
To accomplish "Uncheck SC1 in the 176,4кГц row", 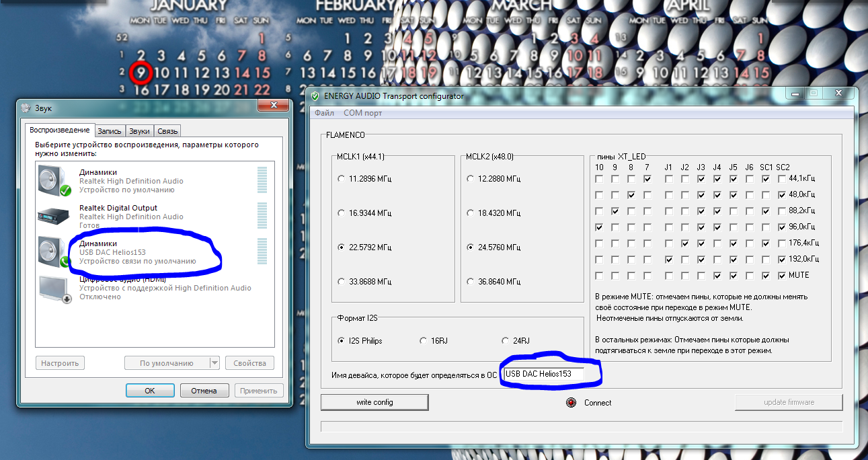I will (x=766, y=243).
